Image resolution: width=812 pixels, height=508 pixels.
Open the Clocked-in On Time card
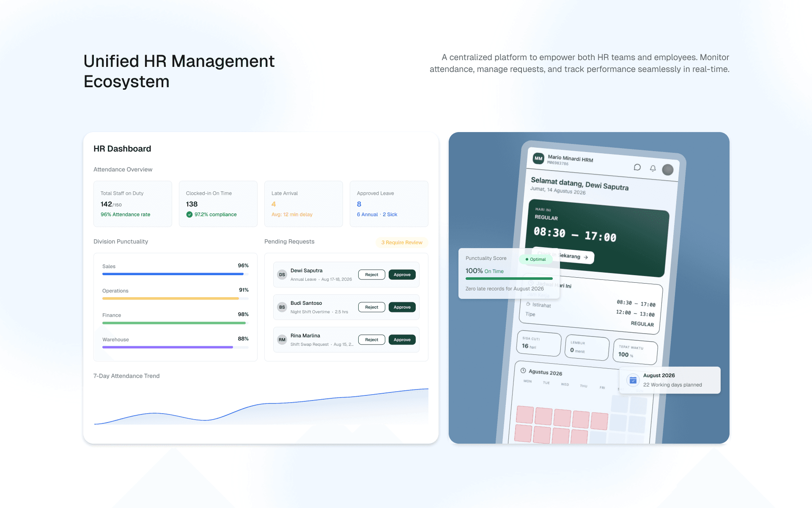tap(218, 204)
